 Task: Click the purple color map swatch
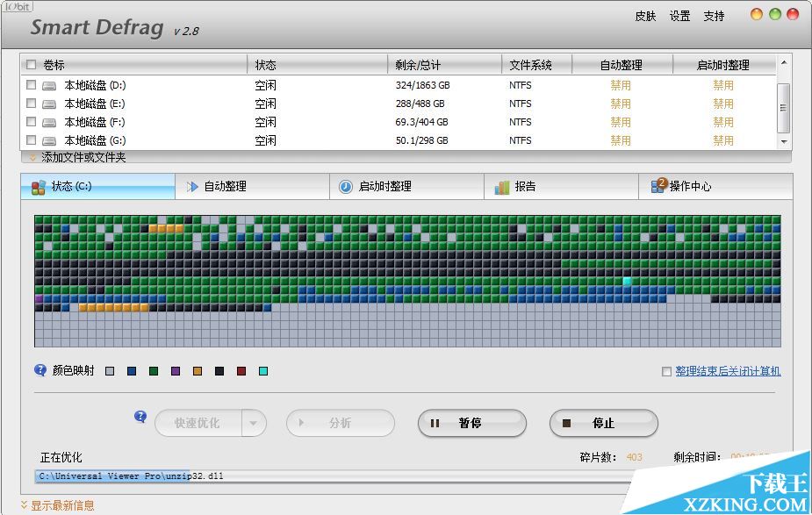[176, 371]
